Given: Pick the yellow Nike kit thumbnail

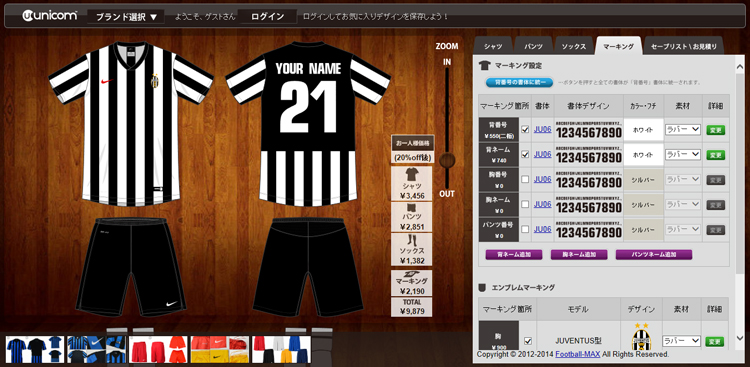Looking at the screenshot, I should 220,349.
